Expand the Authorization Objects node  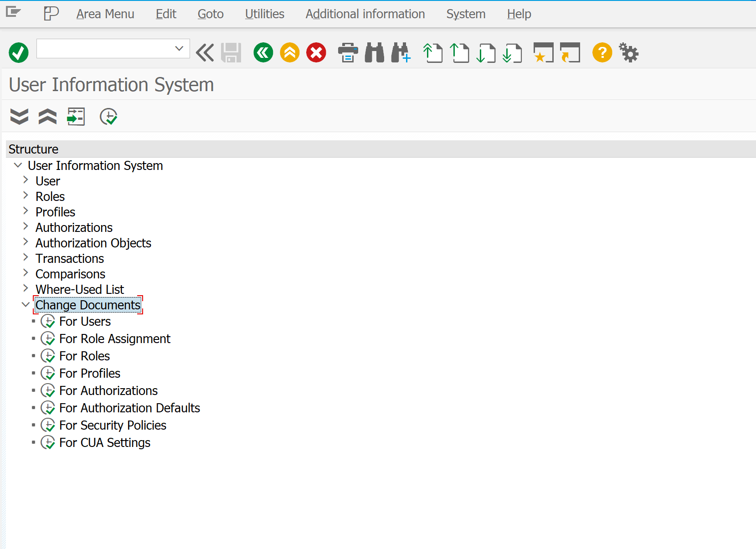coord(26,242)
